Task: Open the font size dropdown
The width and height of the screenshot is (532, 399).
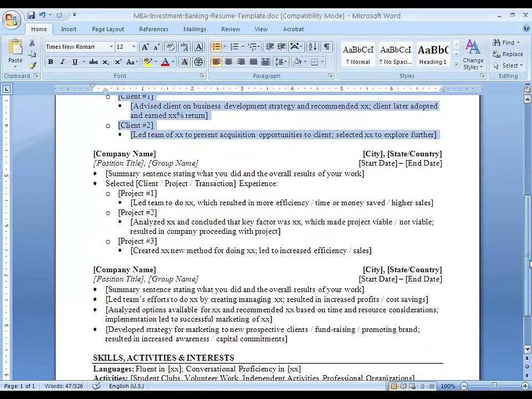Action: pos(134,47)
